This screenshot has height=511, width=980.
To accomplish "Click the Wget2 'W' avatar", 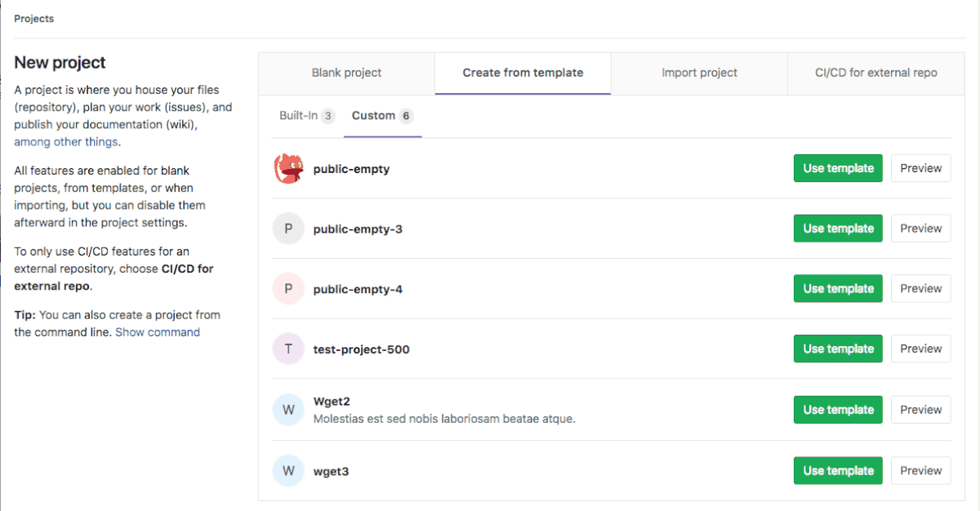I will point(288,410).
